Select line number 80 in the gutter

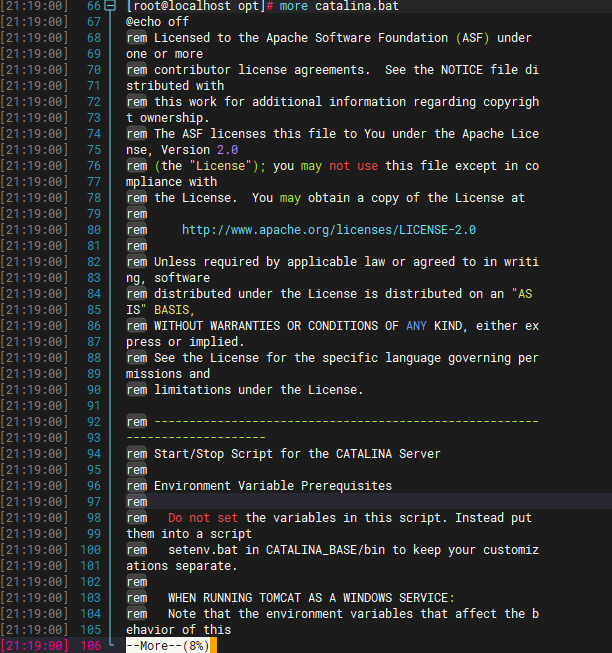[94, 230]
